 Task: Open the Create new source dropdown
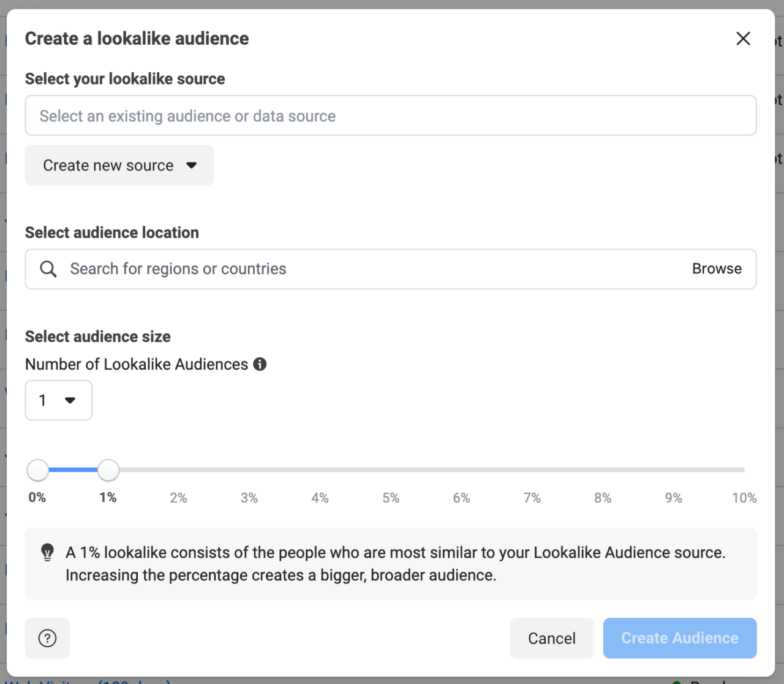pos(119,165)
